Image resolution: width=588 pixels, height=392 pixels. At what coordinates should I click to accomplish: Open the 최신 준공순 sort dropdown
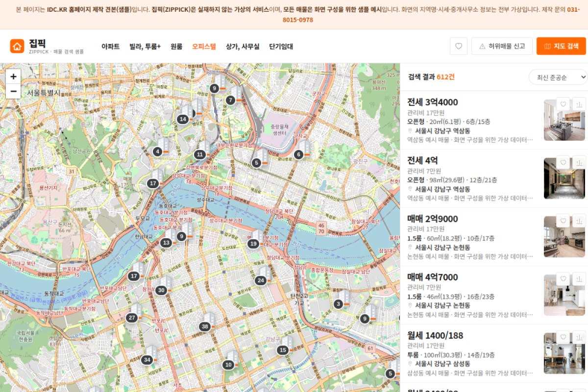[x=558, y=77]
